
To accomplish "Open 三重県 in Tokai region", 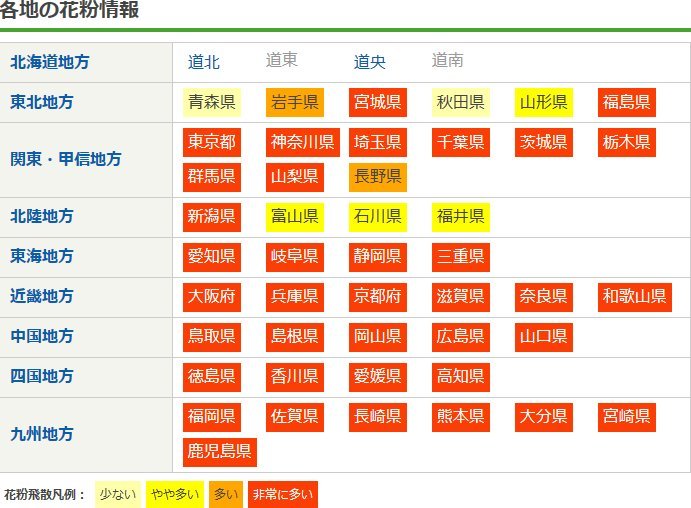I will pos(461,257).
